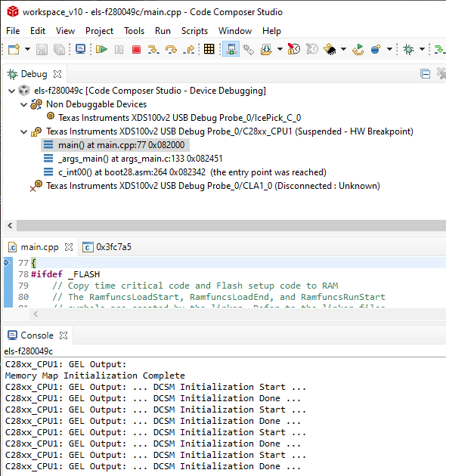Close the Debug view tab

click(x=57, y=74)
